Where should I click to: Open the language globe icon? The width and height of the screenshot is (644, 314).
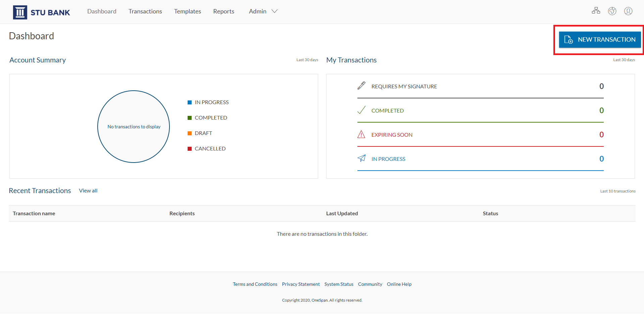click(612, 11)
